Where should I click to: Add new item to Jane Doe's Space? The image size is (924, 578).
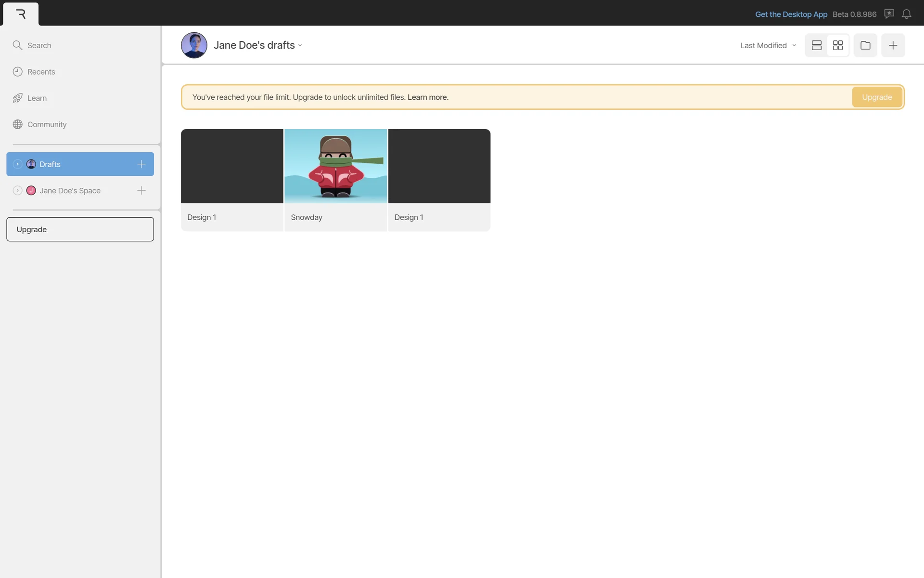coord(141,191)
